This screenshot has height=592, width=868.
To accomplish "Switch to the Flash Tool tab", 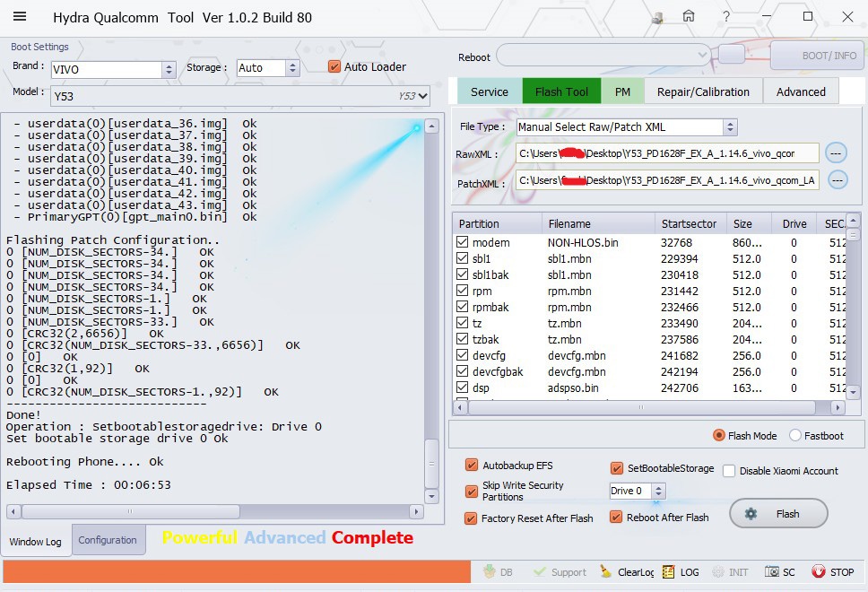I will [561, 91].
